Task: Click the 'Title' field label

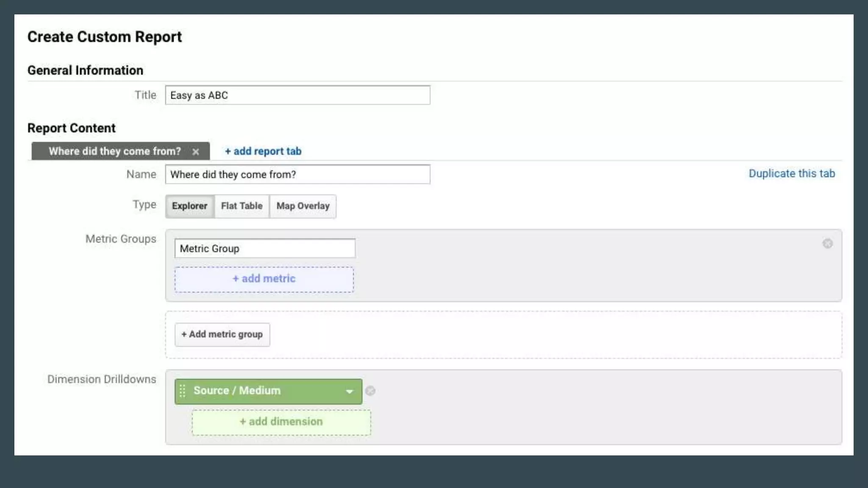Action: tap(145, 95)
